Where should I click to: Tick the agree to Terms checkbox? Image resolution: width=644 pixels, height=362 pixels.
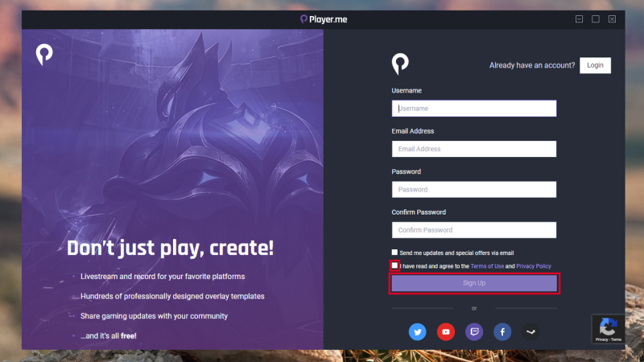394,265
